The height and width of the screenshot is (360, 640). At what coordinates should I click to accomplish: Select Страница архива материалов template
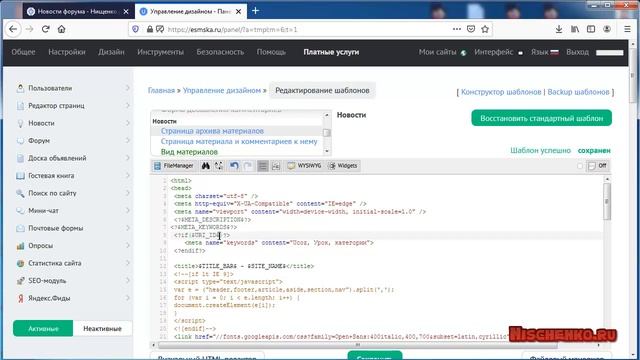click(212, 131)
